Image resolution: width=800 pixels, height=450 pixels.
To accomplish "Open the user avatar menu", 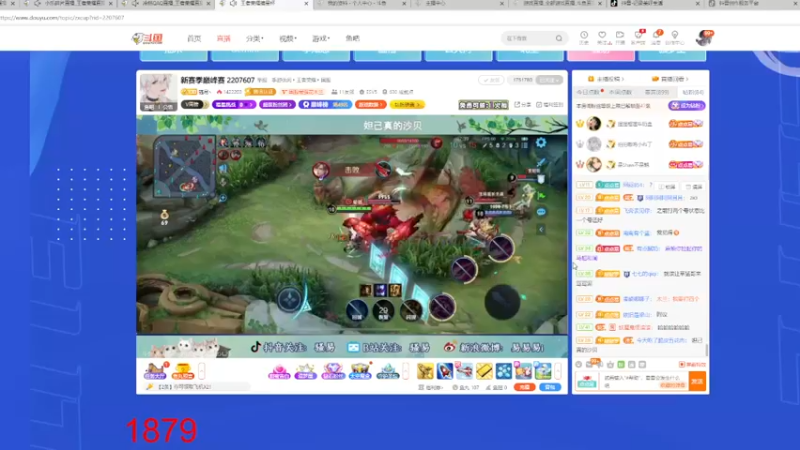I will click(x=705, y=38).
